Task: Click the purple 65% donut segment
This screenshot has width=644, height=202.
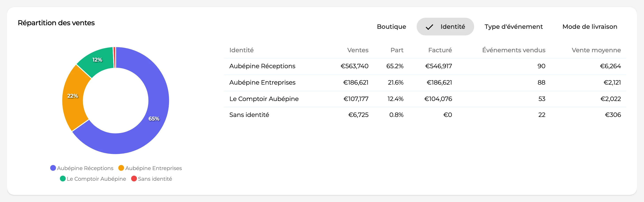Action: (154, 119)
